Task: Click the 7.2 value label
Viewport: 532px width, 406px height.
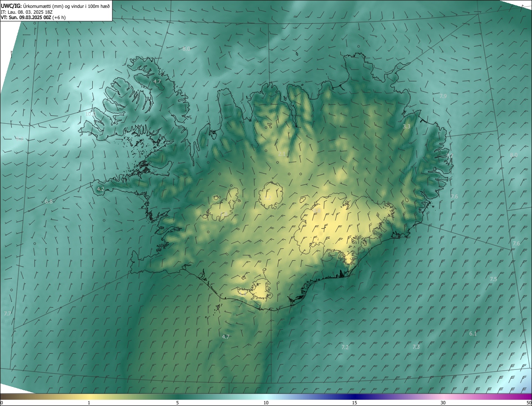Action: pyautogui.click(x=345, y=347)
